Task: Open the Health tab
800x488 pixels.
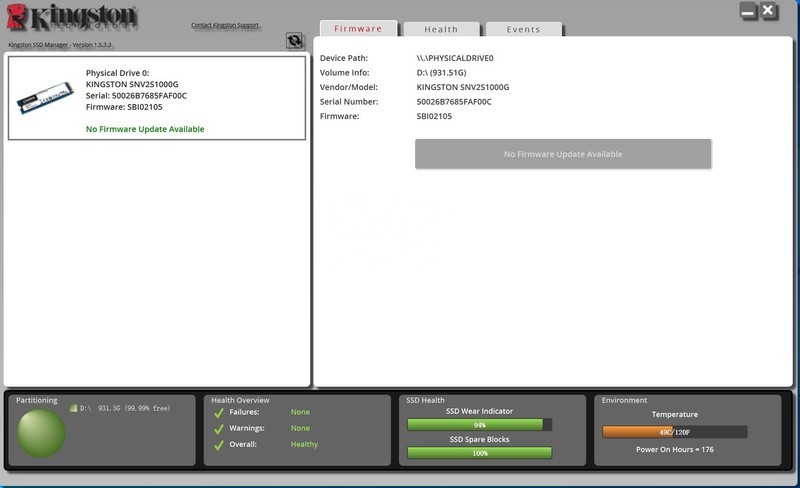Action: pos(441,30)
